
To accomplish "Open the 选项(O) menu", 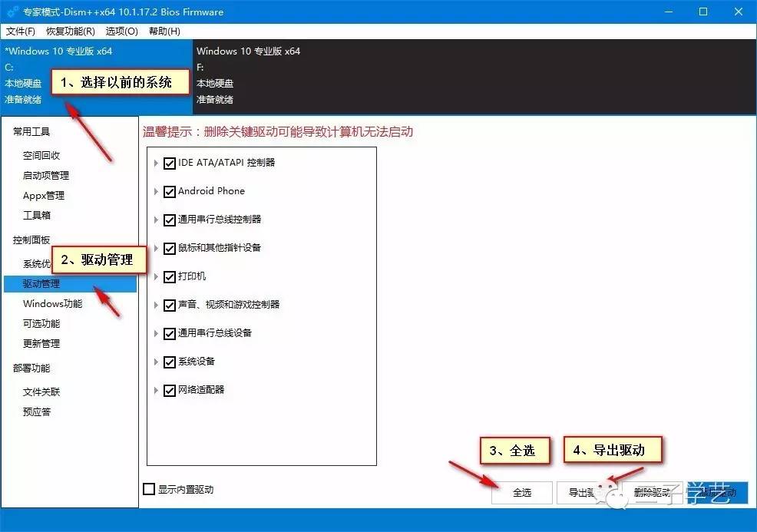I will click(121, 31).
